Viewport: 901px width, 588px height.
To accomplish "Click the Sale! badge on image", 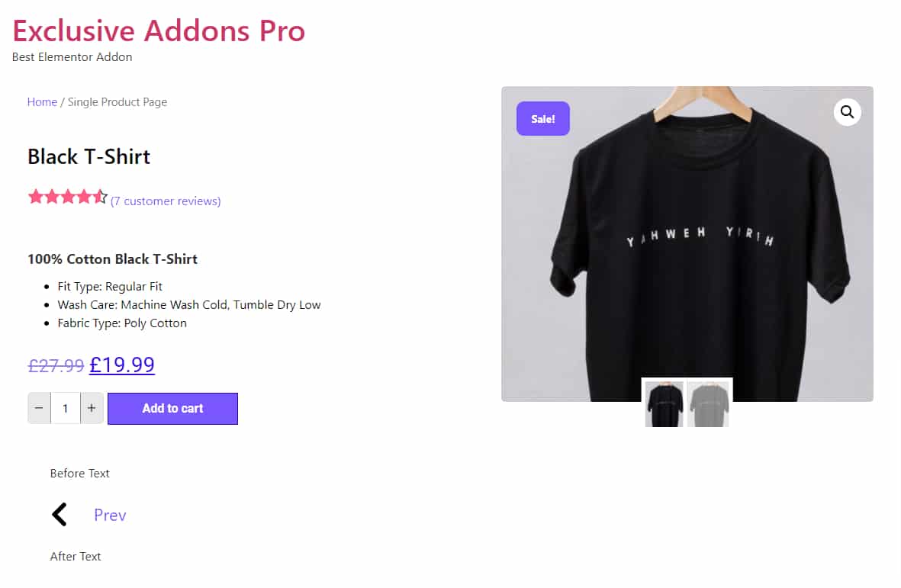I will pyautogui.click(x=543, y=119).
